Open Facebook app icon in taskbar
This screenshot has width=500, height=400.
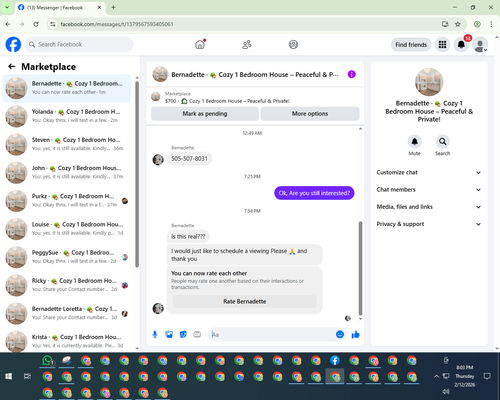335,360
